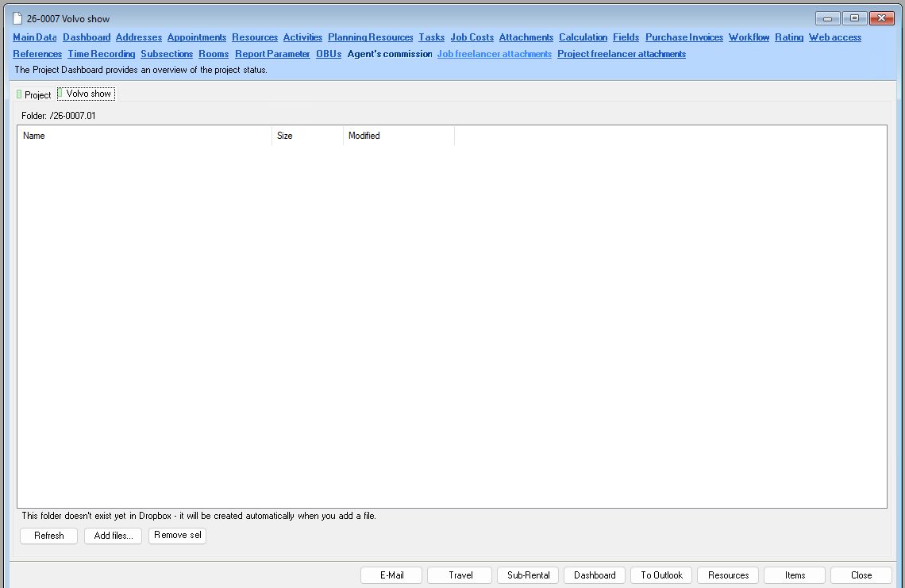This screenshot has width=905, height=588.
Task: Click the Travel button
Action: pos(460,575)
